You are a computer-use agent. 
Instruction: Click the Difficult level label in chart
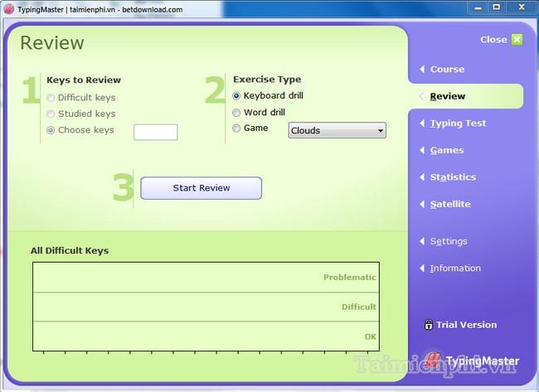(358, 307)
